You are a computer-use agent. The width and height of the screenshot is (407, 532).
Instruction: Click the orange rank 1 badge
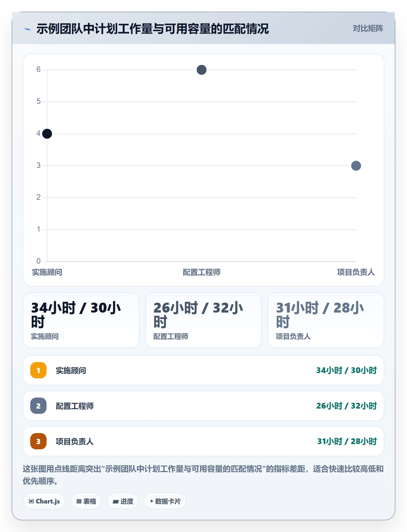[x=38, y=370]
